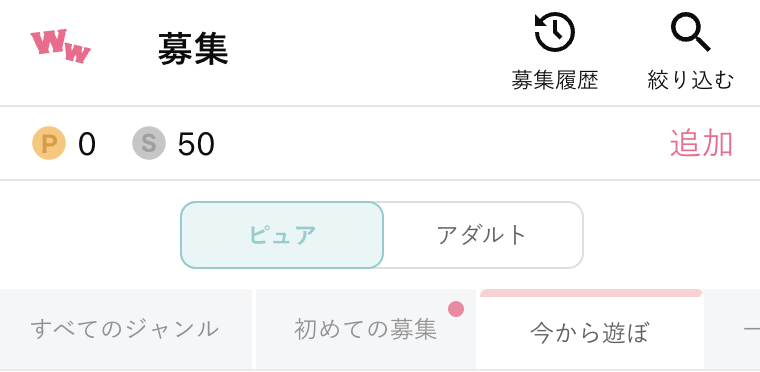Click the pink active-tab indicator bar
Screen dimensions: 760x372
(590, 293)
